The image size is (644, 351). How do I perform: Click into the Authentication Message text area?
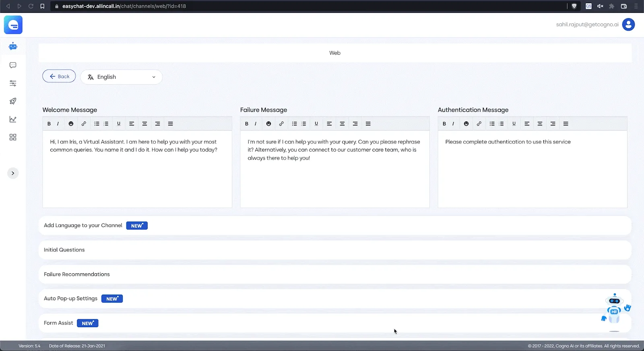coord(533,169)
